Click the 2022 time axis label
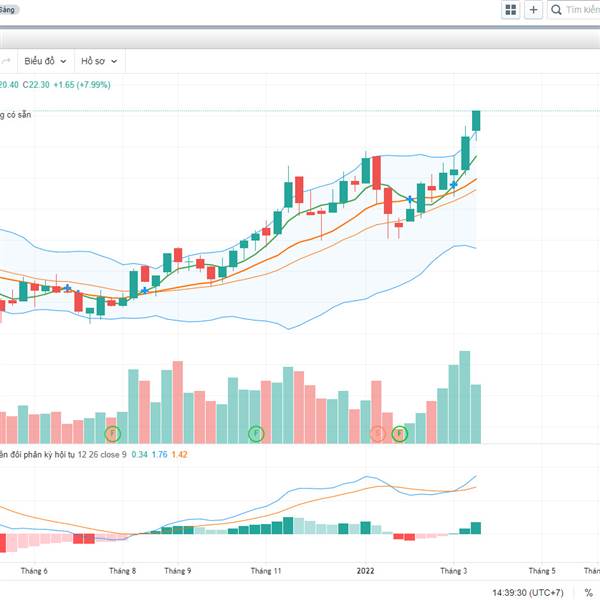600x600 pixels. point(365,571)
